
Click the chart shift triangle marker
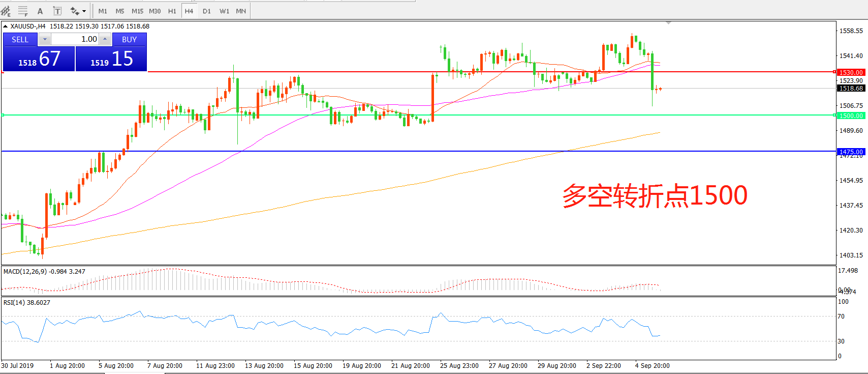point(668,23)
